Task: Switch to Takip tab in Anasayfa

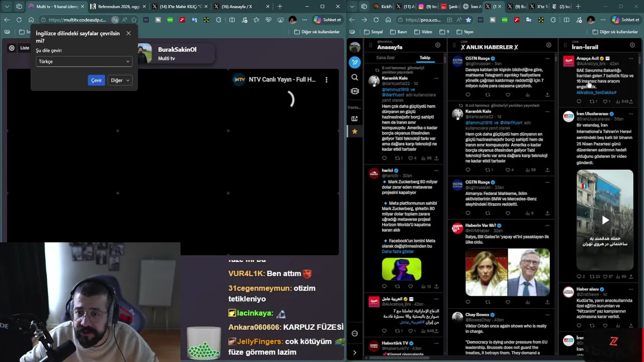Action: [x=425, y=58]
